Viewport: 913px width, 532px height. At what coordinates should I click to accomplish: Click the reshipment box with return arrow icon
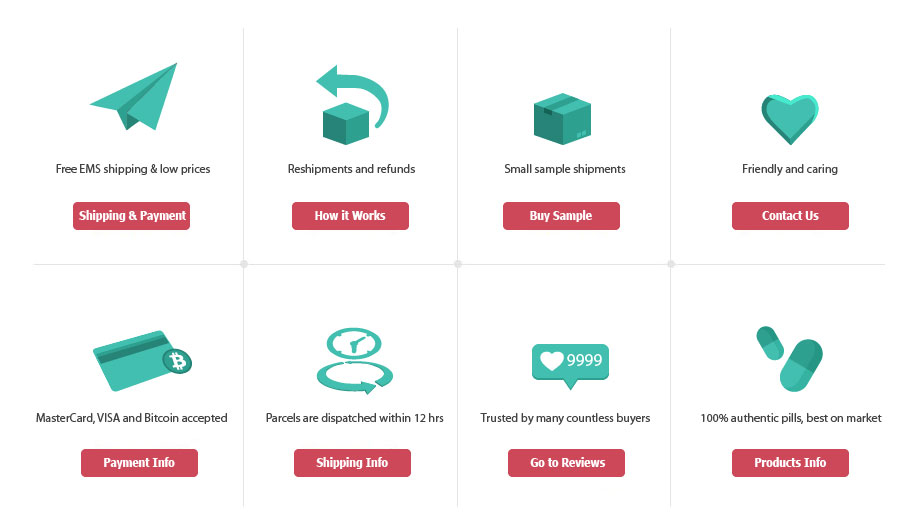(x=352, y=105)
